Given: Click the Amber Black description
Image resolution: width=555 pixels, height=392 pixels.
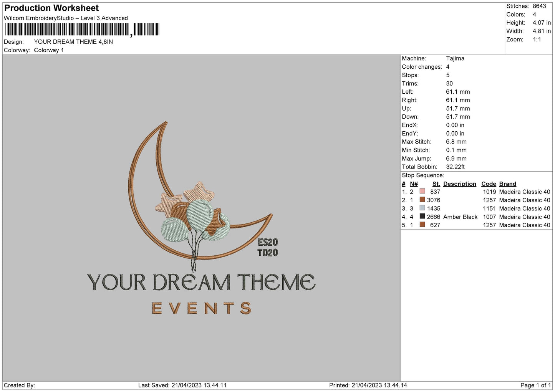Looking at the screenshot, I should coord(460,217).
